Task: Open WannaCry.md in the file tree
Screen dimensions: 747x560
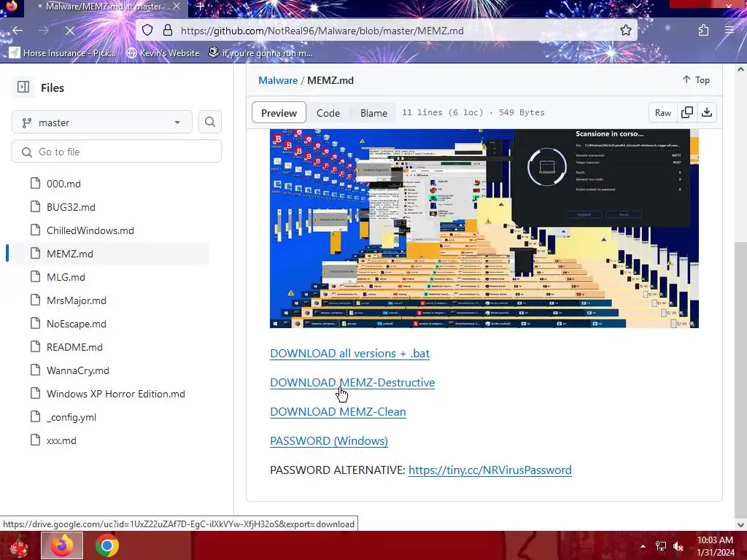Action: [77, 370]
